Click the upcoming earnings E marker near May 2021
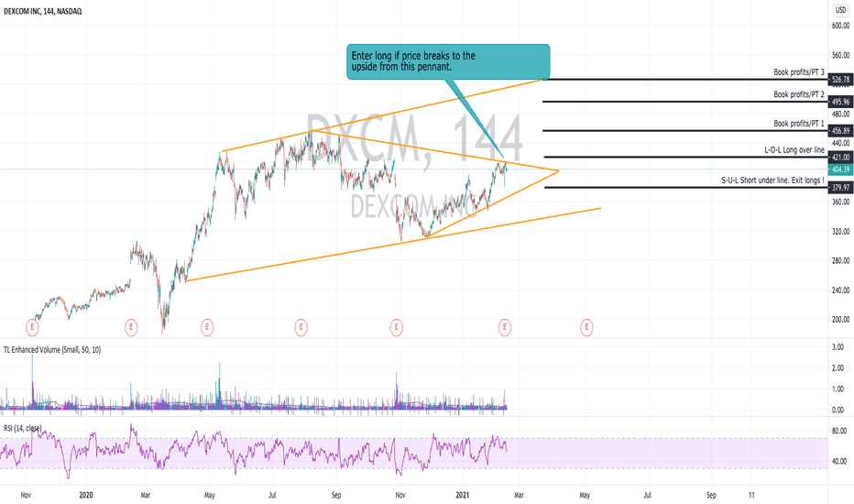Image resolution: width=854 pixels, height=504 pixels. pos(586,327)
